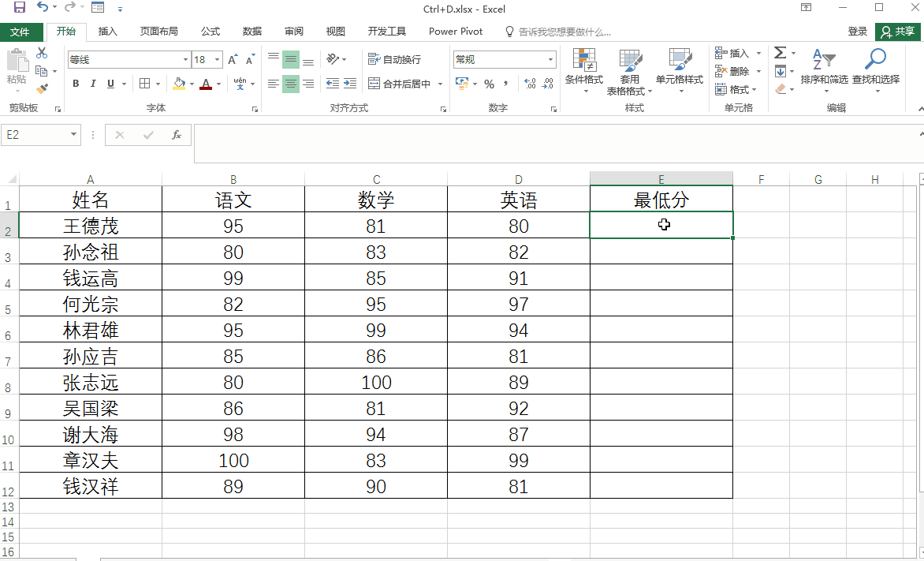Expand the 合并后居中 dropdown arrow

coord(440,84)
